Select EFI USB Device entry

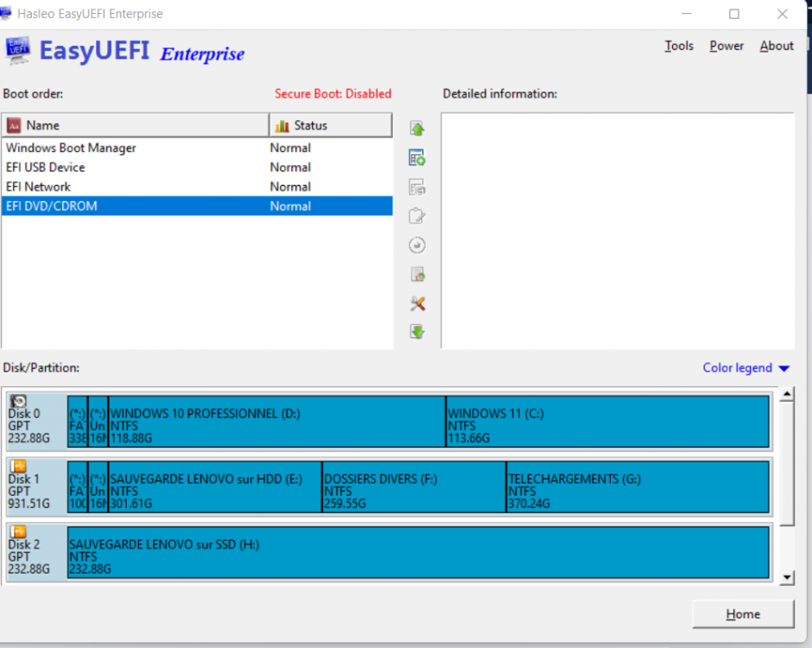pos(197,168)
